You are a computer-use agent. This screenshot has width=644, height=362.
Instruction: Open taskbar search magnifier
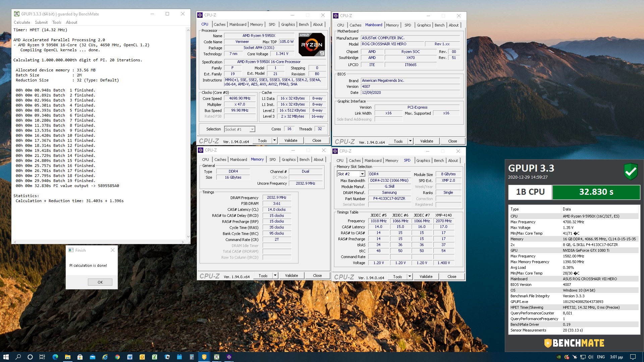(x=18, y=357)
